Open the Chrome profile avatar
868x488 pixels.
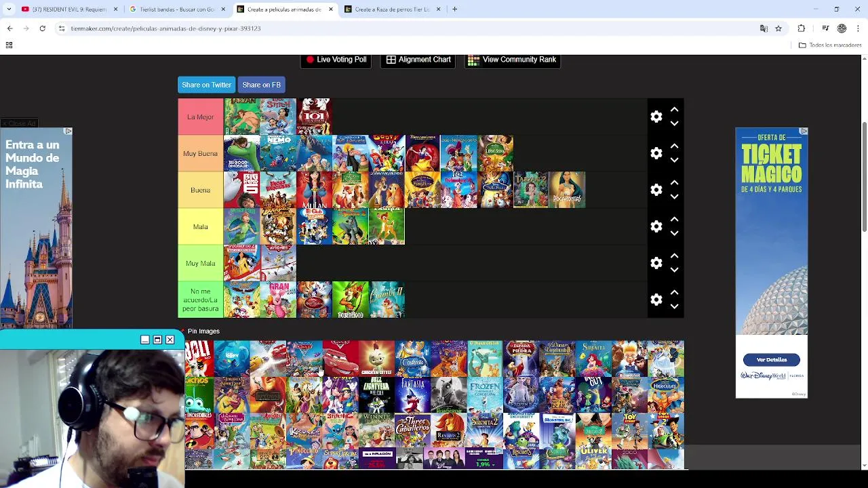[842, 28]
